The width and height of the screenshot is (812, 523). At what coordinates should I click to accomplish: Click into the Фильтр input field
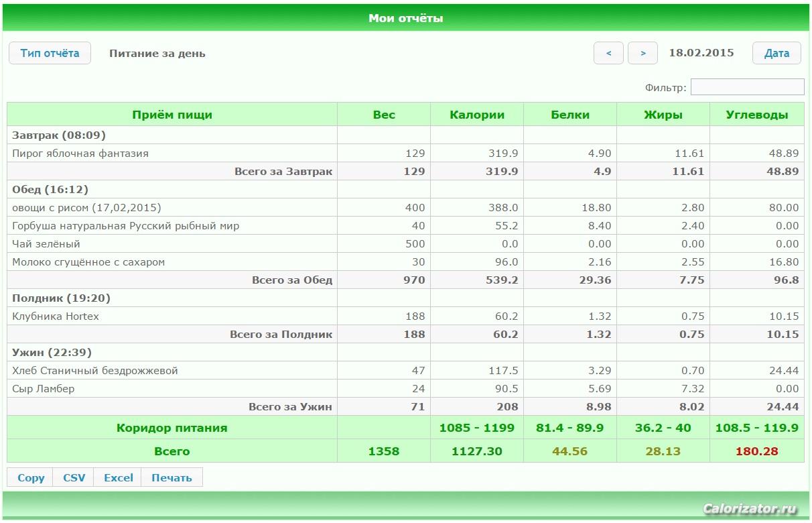[747, 87]
